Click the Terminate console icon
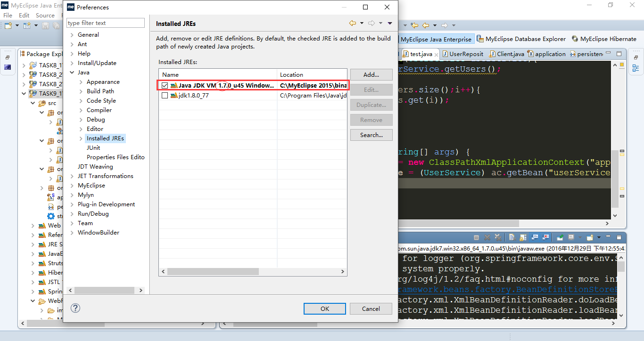 [476, 237]
